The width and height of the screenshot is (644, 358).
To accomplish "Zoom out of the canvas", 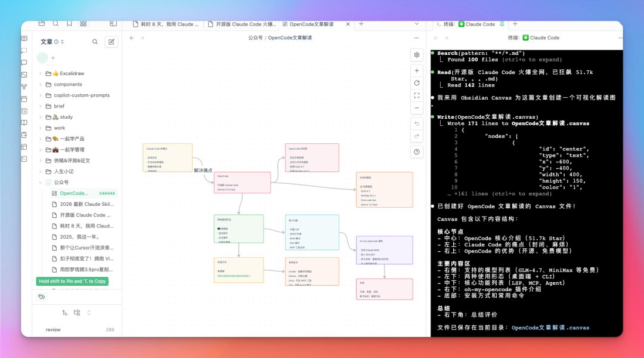I will (x=416, y=108).
